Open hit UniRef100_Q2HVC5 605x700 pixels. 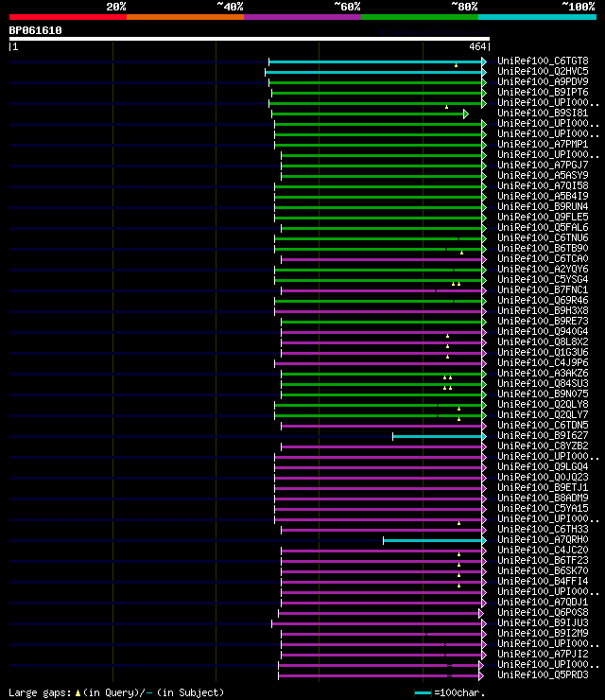pos(543,72)
